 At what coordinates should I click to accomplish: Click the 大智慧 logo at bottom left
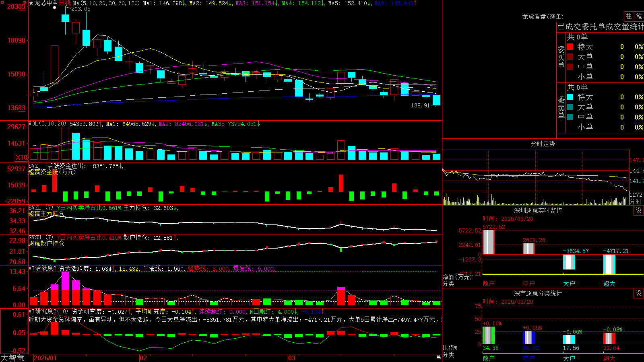point(12,358)
